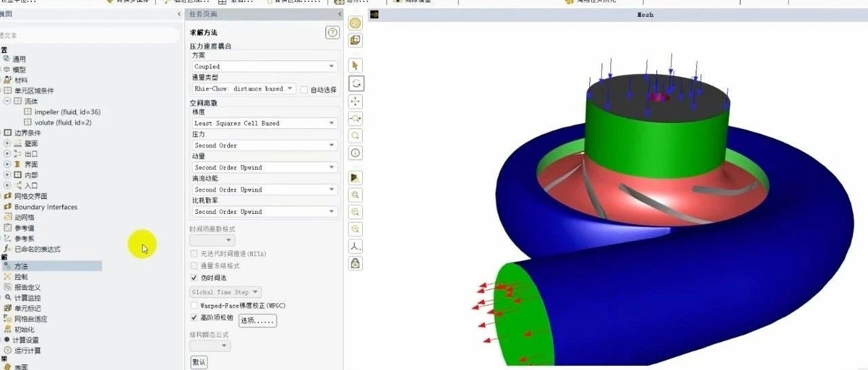Click the flag-shaped icon above fit-to-window
Screen dimensions: 868x370
pos(355,177)
